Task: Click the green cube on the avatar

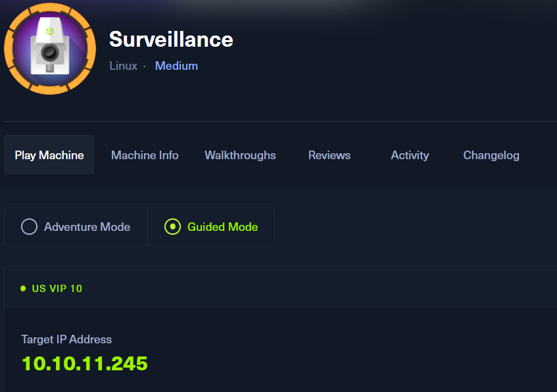Action: (x=49, y=31)
